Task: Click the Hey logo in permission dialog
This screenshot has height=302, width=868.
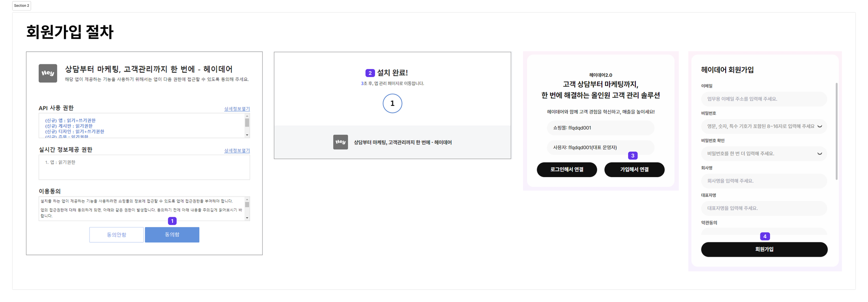Action: 48,73
